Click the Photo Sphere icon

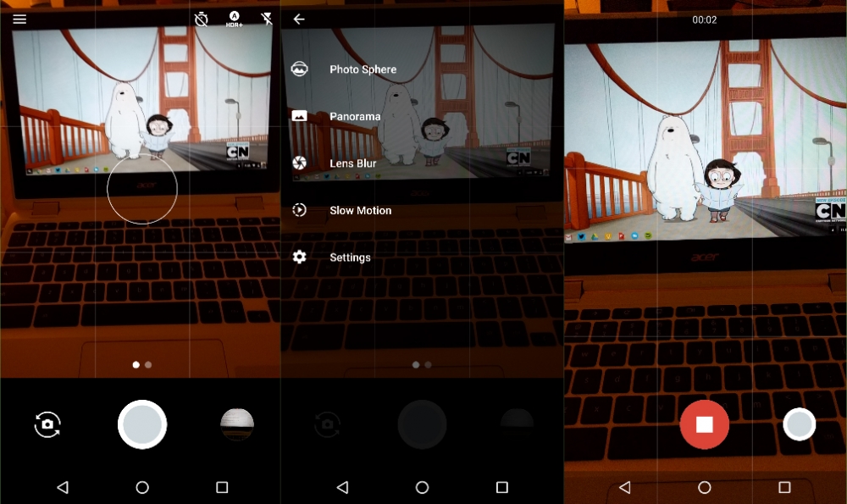click(299, 69)
